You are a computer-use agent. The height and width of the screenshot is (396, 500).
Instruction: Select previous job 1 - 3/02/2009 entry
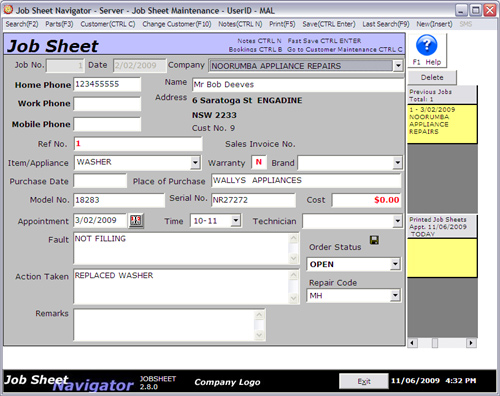[x=442, y=124]
